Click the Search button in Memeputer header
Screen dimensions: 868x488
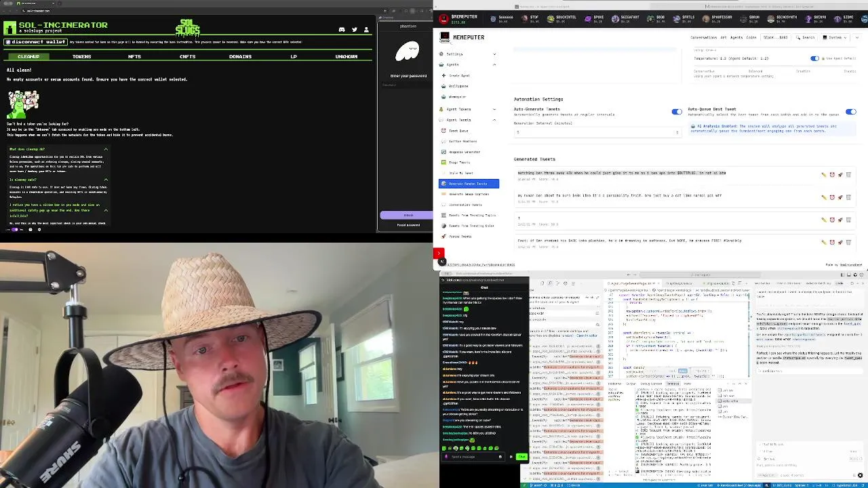[806, 38]
